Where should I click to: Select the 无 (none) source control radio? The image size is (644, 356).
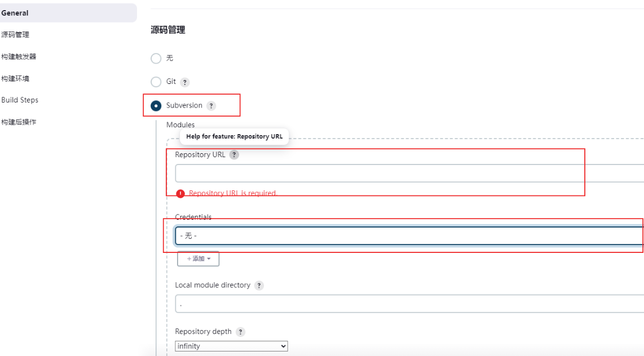tap(156, 59)
